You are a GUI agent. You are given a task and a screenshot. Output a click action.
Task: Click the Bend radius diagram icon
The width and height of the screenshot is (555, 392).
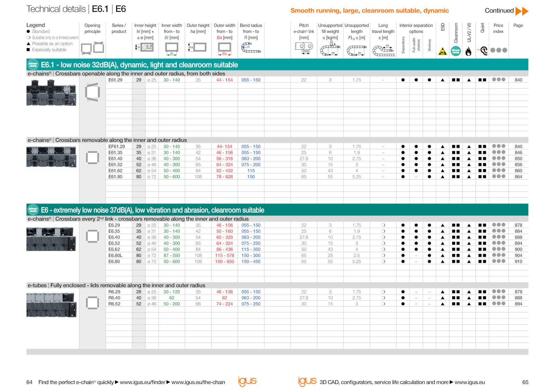point(250,48)
